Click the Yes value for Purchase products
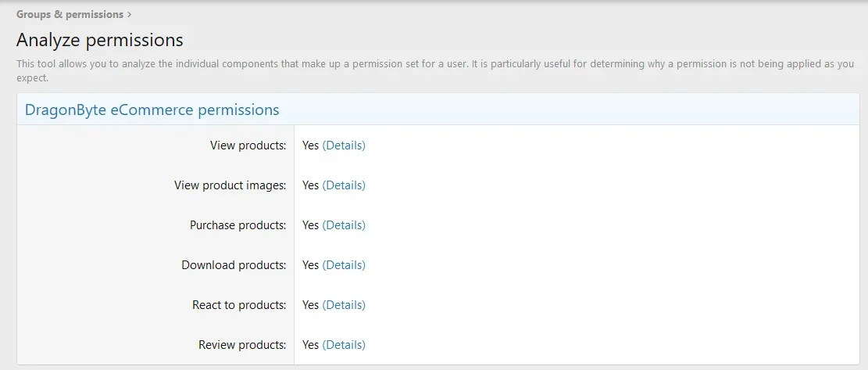 (x=310, y=225)
